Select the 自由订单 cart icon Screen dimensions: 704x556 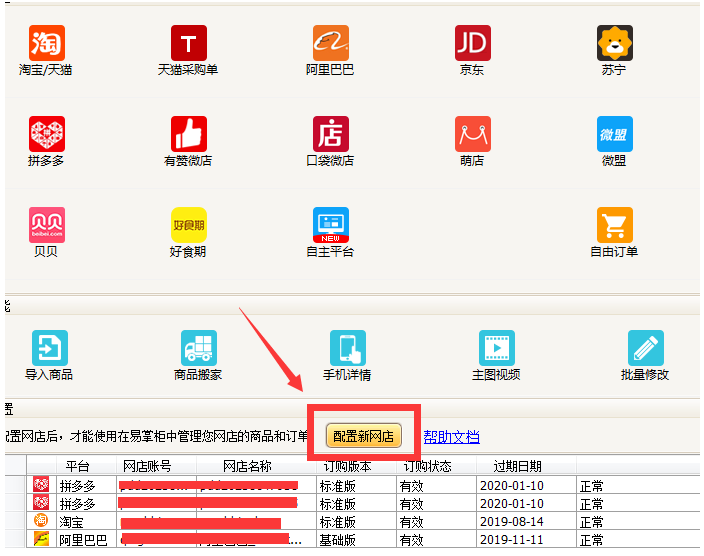pyautogui.click(x=614, y=225)
